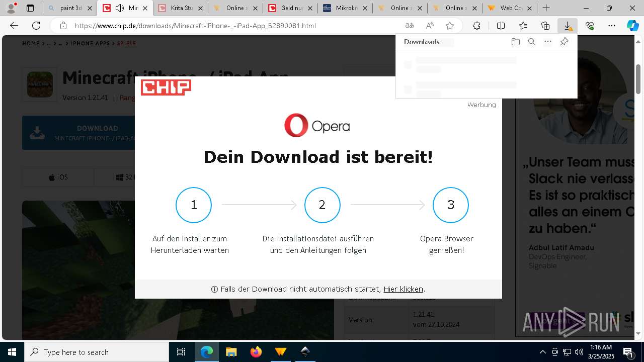Open volume control in tray

[579, 352]
